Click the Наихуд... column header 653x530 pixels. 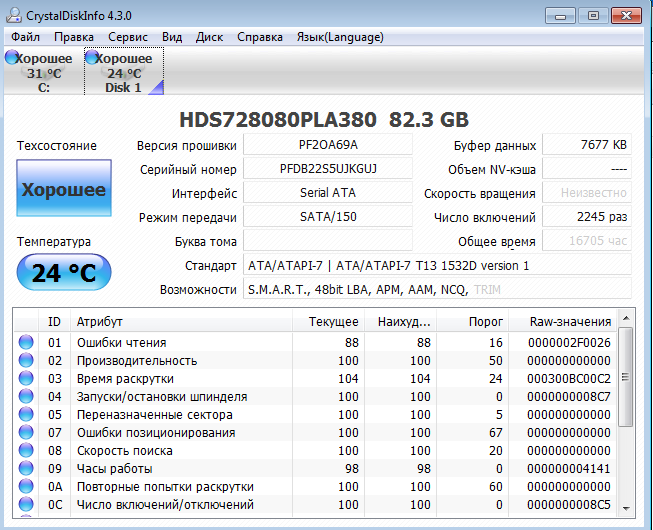400,321
